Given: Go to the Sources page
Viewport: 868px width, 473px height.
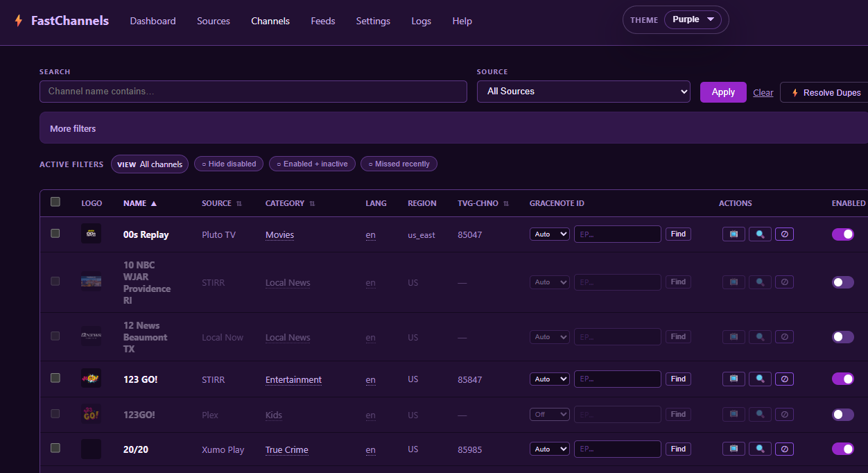Looking at the screenshot, I should [x=213, y=21].
